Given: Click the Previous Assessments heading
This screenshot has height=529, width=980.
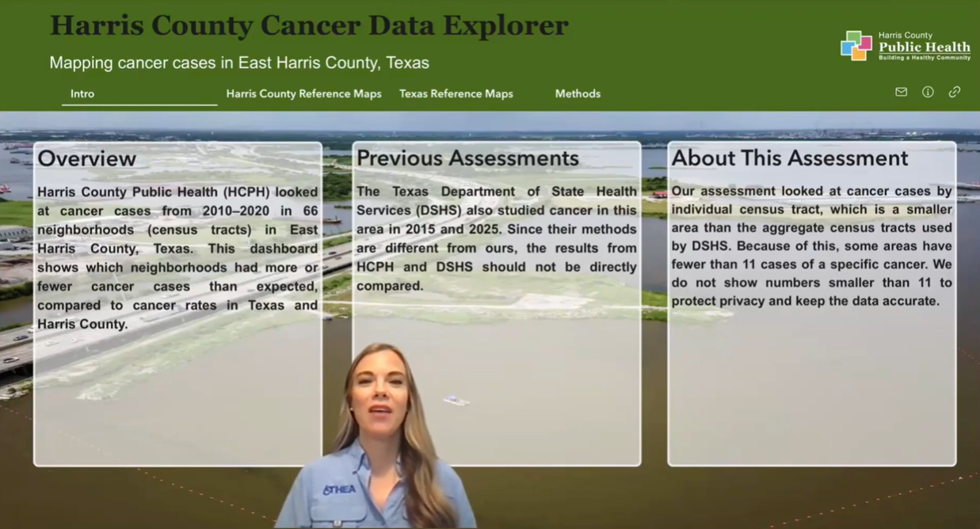Looking at the screenshot, I should [467, 158].
